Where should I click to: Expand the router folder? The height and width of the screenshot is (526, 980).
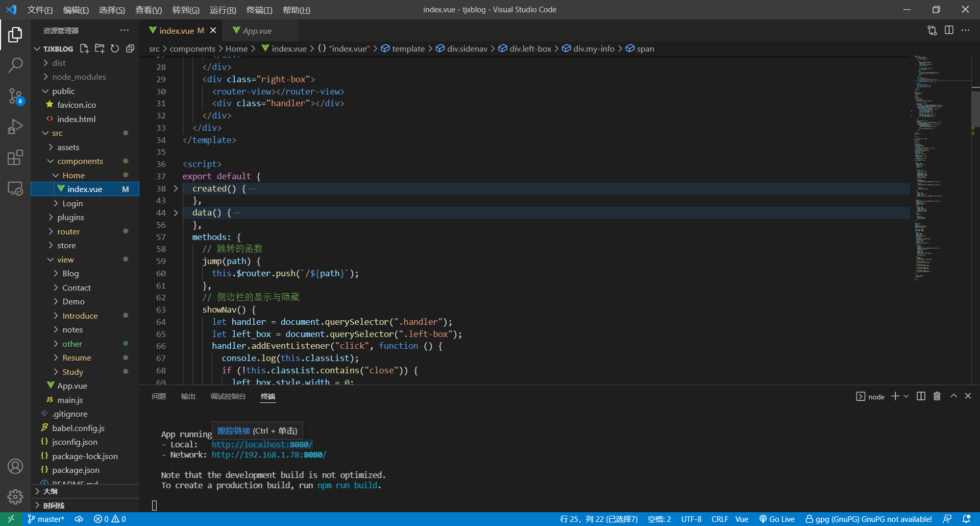pyautogui.click(x=85, y=231)
